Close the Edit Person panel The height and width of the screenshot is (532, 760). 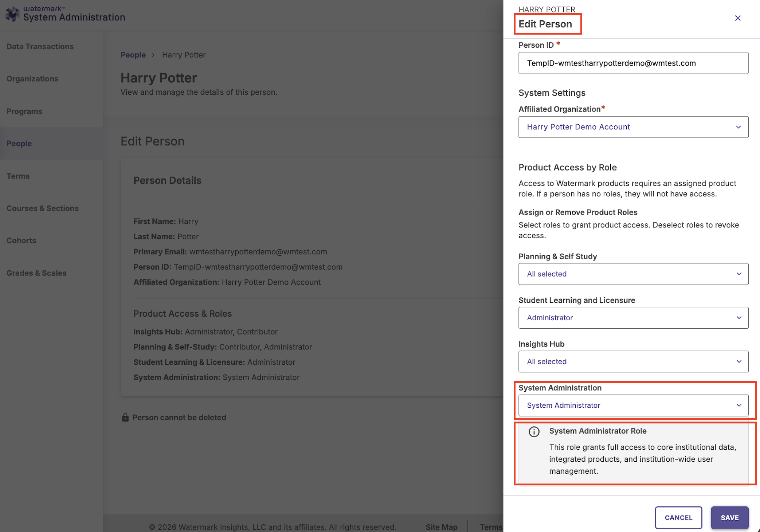(x=737, y=18)
